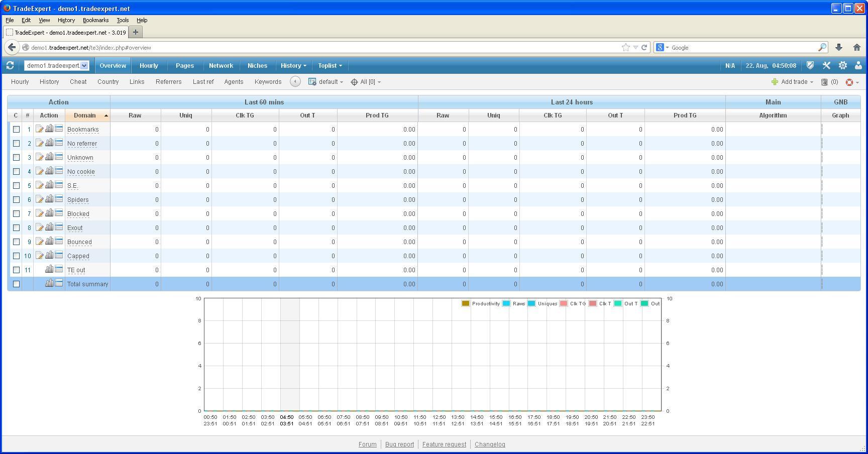Click the trash counter icon (0)

(x=829, y=82)
